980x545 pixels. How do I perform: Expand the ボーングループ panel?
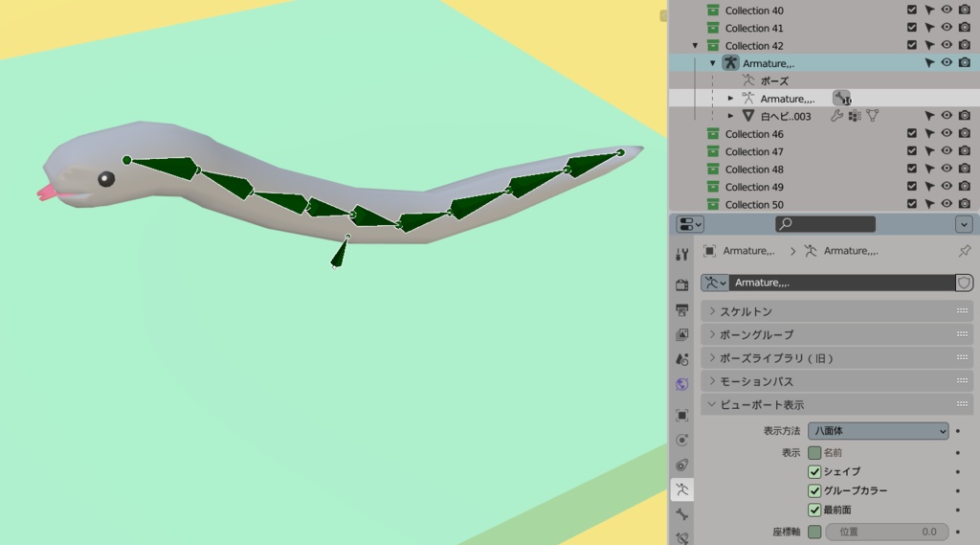[836, 334]
